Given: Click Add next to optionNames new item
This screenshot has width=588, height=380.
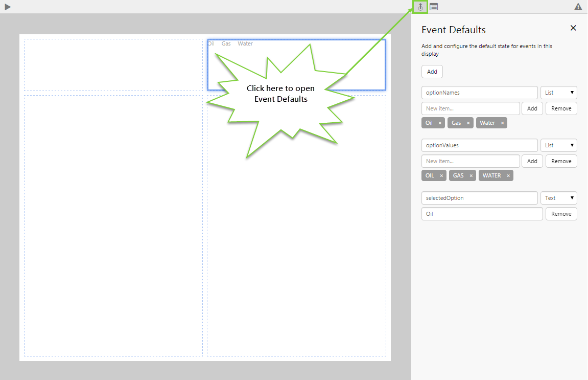Looking at the screenshot, I should click(532, 108).
